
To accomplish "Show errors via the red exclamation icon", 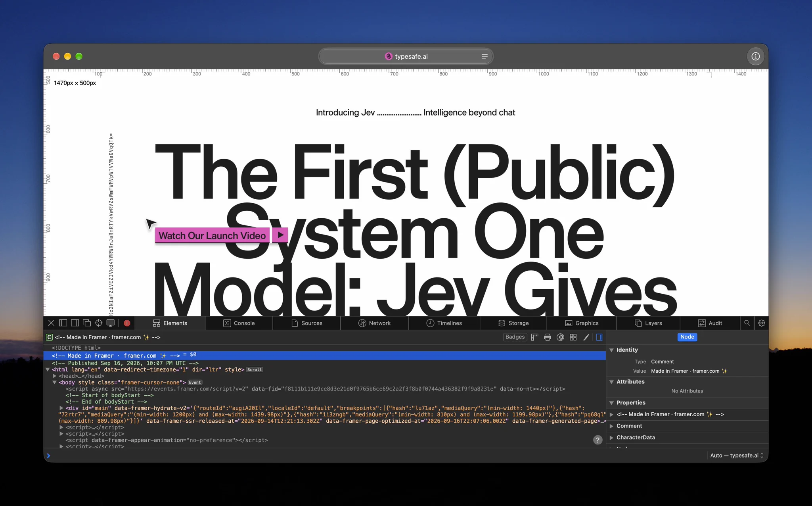I will (x=127, y=323).
